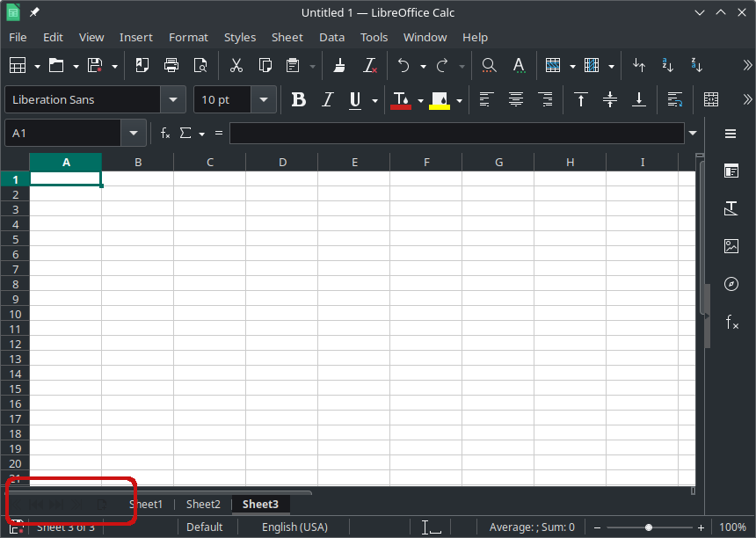Viewport: 756px width, 538px height.
Task: Open the sidebar Gallery panel
Action: (x=731, y=246)
